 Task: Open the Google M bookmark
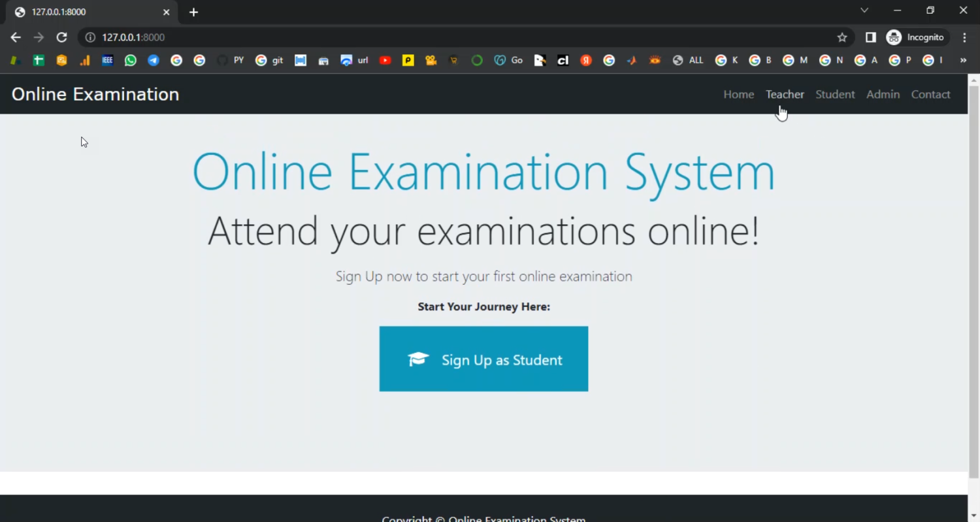(x=795, y=60)
